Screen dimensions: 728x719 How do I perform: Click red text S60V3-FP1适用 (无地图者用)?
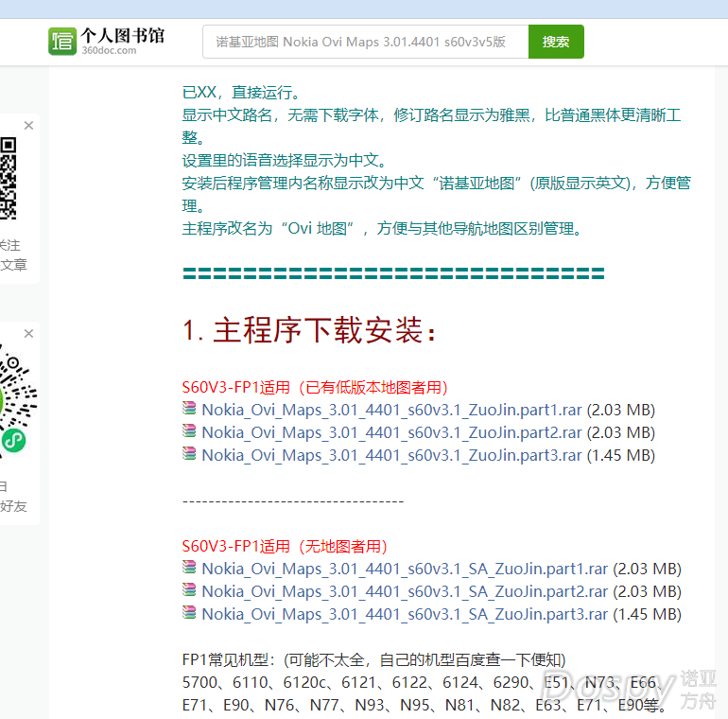[285, 546]
